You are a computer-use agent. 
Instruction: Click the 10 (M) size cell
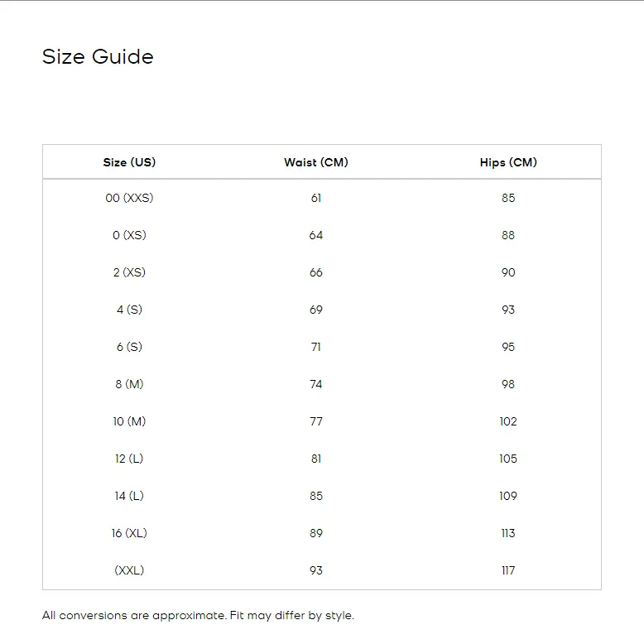click(129, 421)
